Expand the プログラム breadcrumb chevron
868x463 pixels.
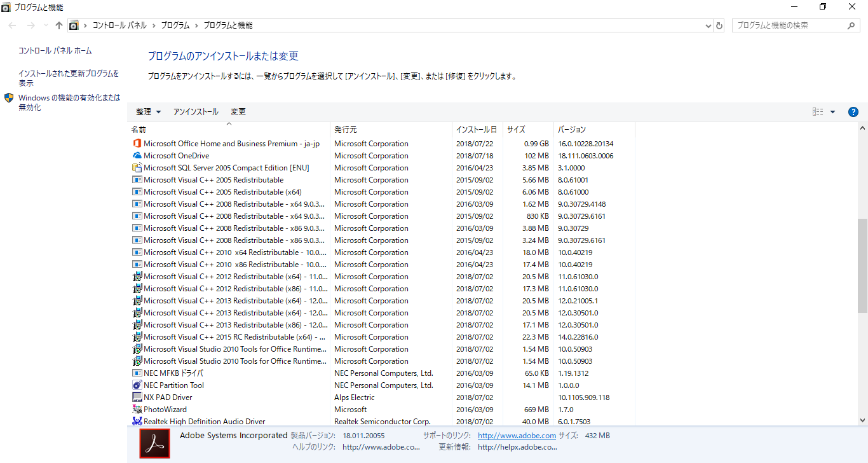pos(196,25)
